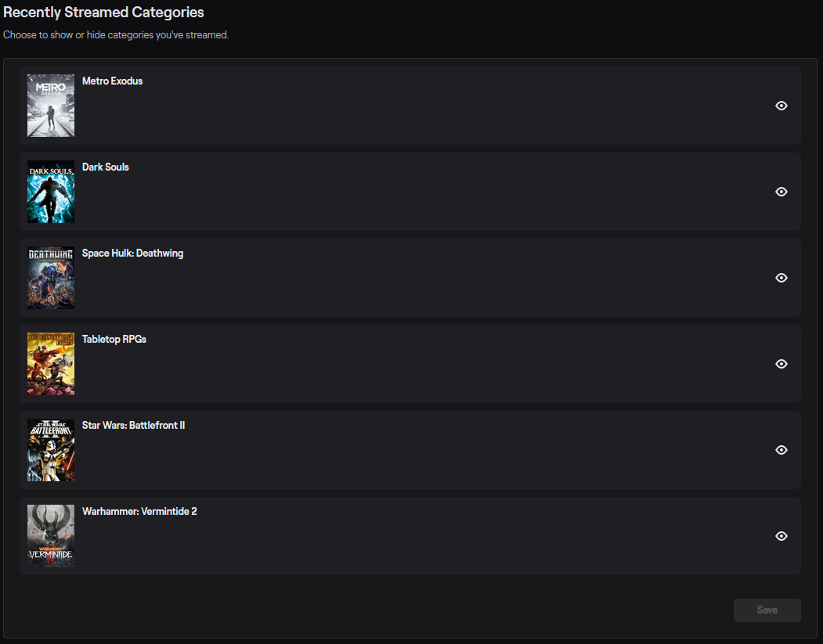Click the "Space Hulk: Deathwing" title
The width and height of the screenshot is (823, 644).
[133, 253]
